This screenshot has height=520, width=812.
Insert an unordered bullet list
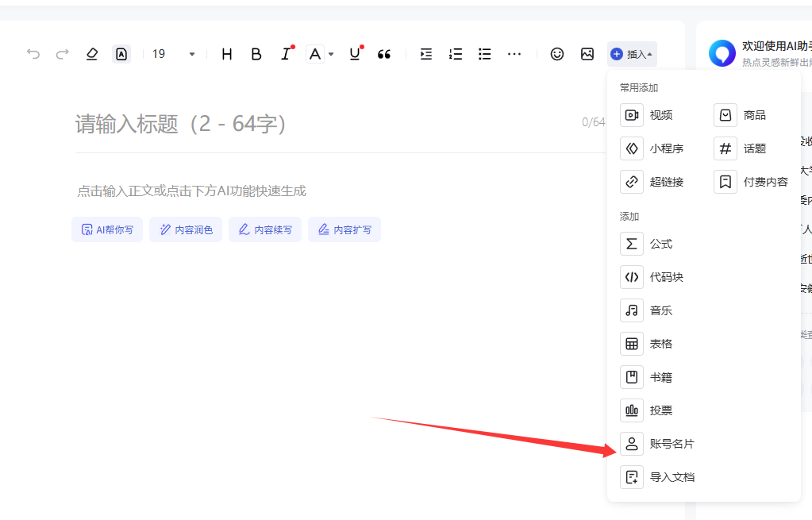point(485,54)
